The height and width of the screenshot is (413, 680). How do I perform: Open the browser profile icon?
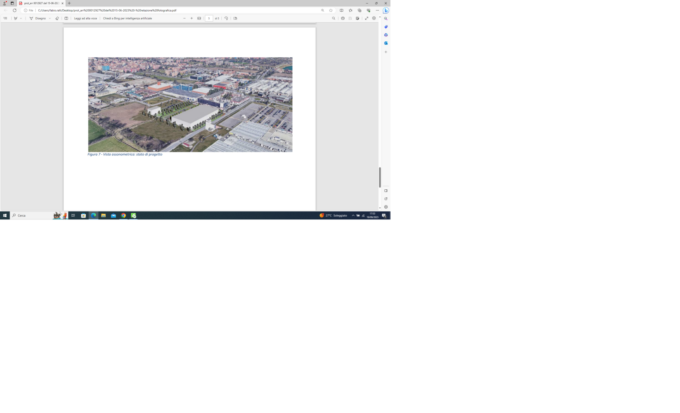pyautogui.click(x=5, y=3)
